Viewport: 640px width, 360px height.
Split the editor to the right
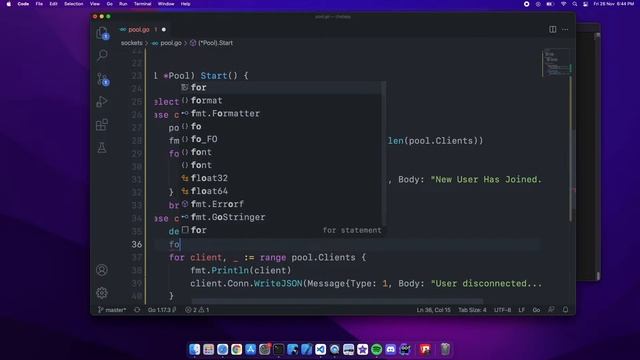pyautogui.click(x=552, y=29)
